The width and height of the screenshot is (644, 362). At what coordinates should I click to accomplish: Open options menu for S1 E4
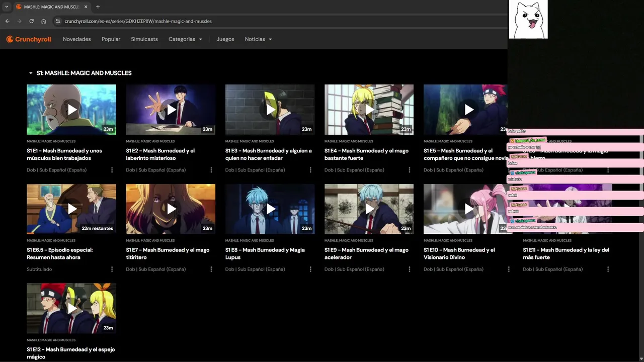[x=409, y=170]
